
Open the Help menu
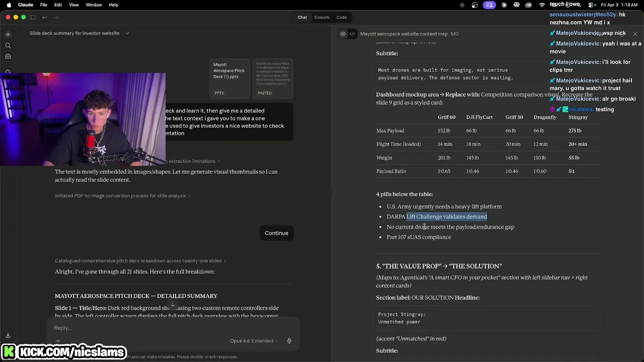point(114,5)
